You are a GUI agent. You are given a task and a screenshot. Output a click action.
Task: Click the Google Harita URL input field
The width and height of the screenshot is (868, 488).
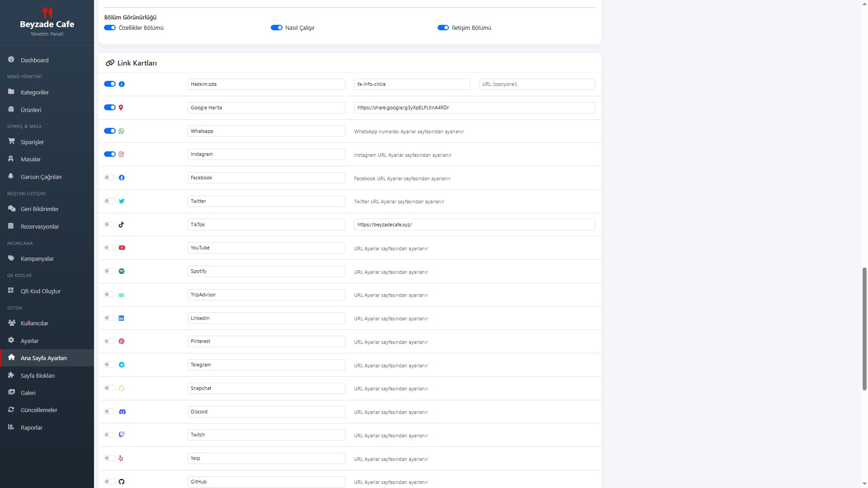pyautogui.click(x=474, y=108)
